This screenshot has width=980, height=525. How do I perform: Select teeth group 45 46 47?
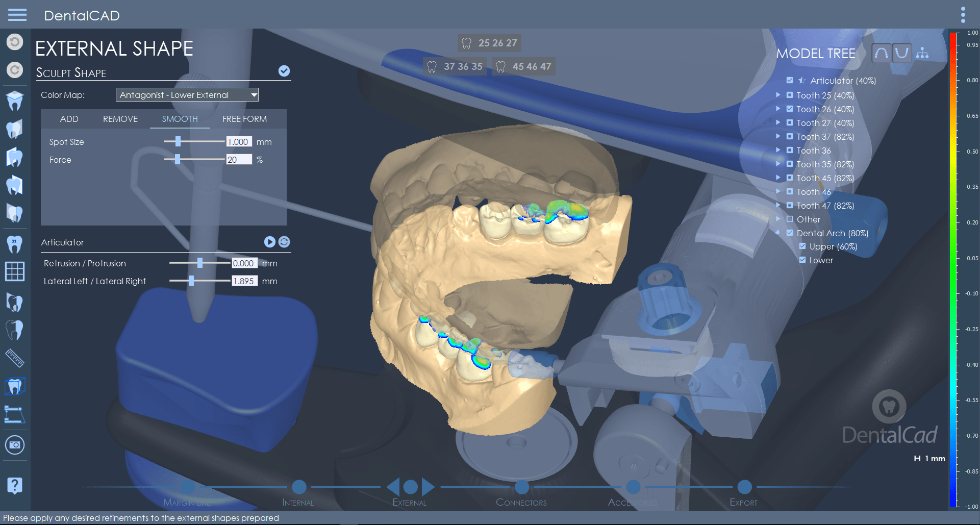(x=523, y=67)
